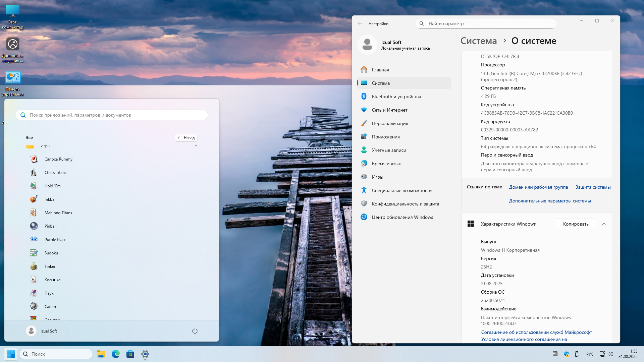This screenshot has width=644, height=362.
Task: Select Система in Settings sidebar
Action: (x=404, y=83)
